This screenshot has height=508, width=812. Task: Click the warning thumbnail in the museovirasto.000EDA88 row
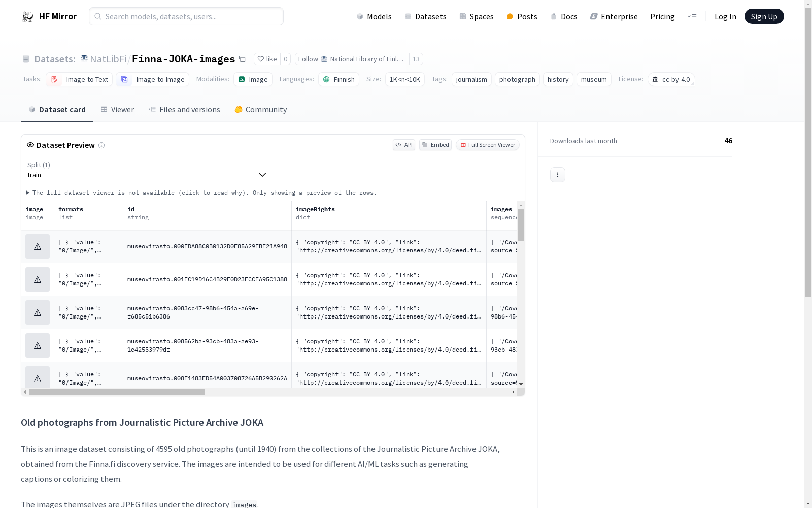point(38,246)
